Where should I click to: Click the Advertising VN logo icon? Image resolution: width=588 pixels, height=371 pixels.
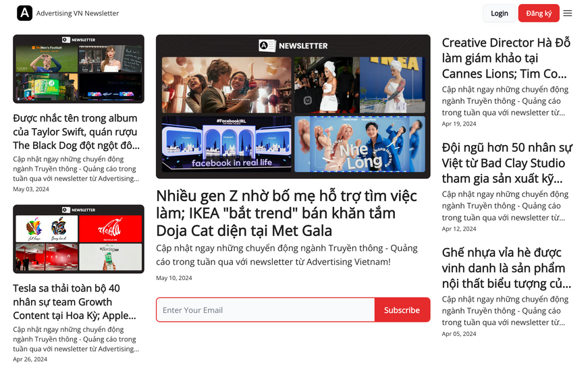[24, 13]
